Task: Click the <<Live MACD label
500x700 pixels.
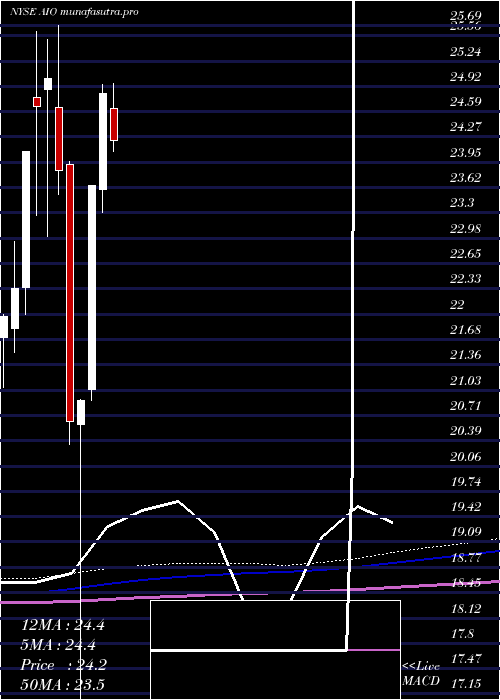Action: (421, 673)
